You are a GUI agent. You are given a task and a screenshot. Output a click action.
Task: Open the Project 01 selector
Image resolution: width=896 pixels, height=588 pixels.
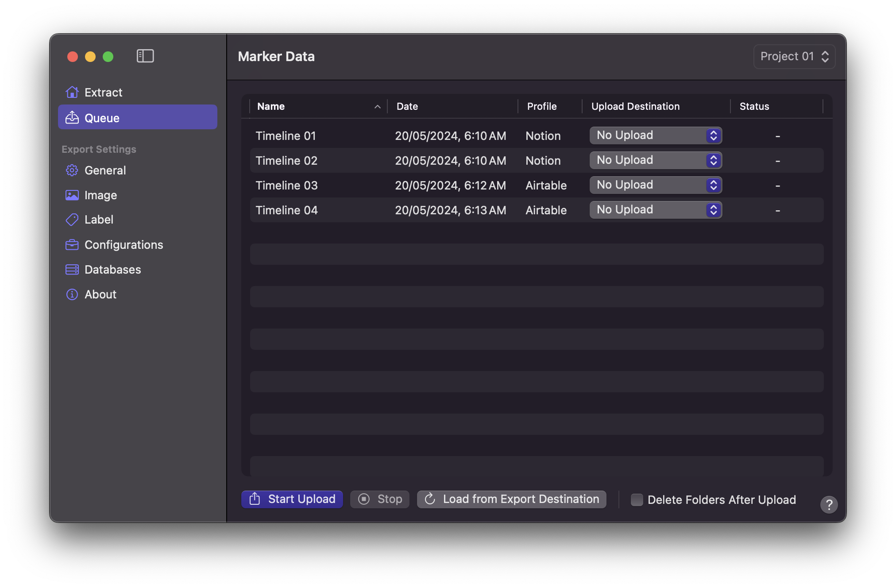[x=794, y=57]
